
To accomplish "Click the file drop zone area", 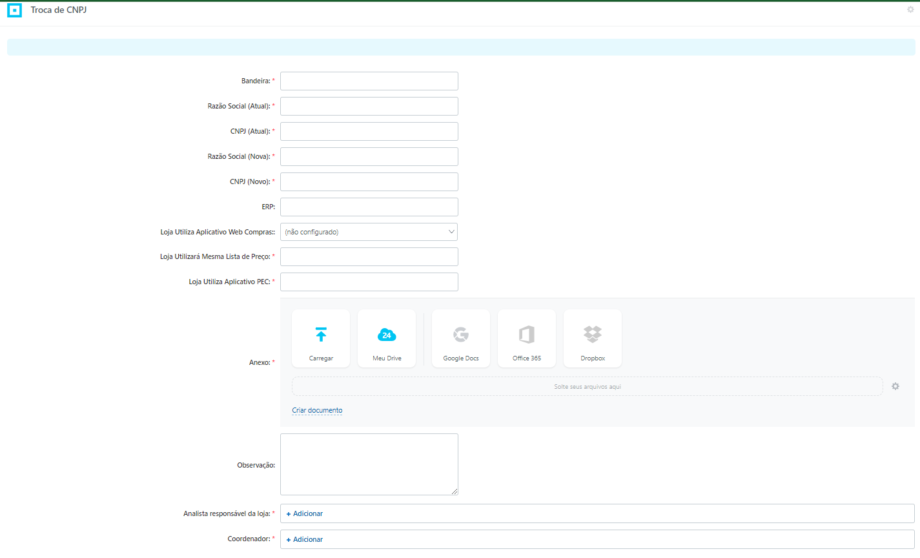I will click(587, 386).
